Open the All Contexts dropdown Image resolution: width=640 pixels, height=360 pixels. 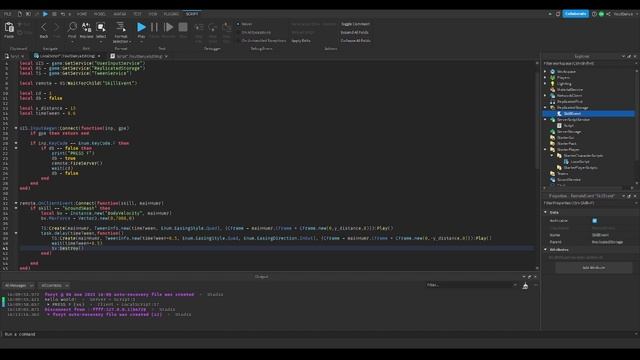[54, 285]
